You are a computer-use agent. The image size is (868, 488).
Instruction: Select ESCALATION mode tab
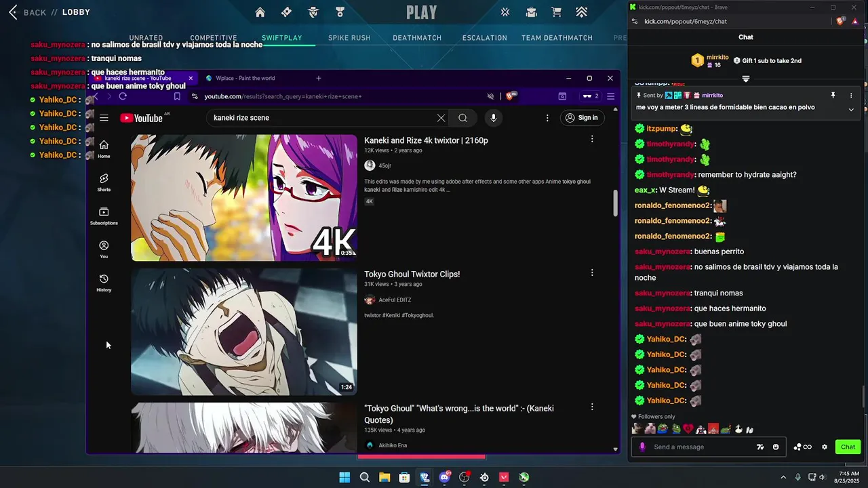coord(485,38)
